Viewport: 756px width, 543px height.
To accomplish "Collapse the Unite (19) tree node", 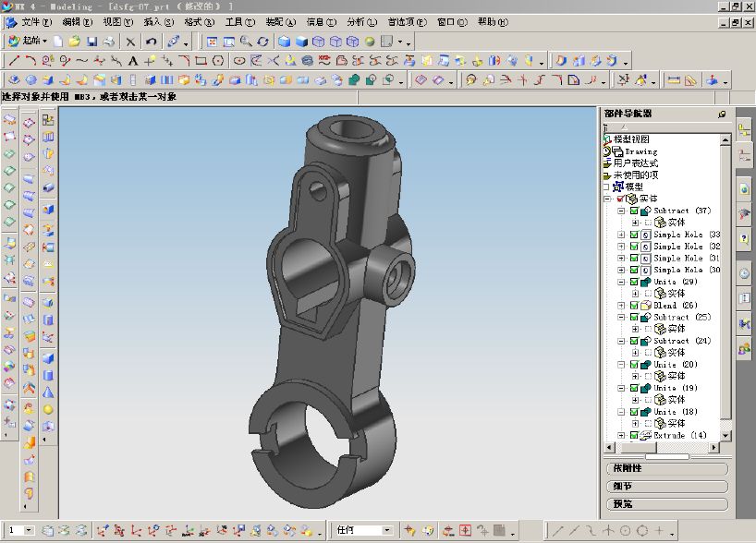I will point(621,388).
